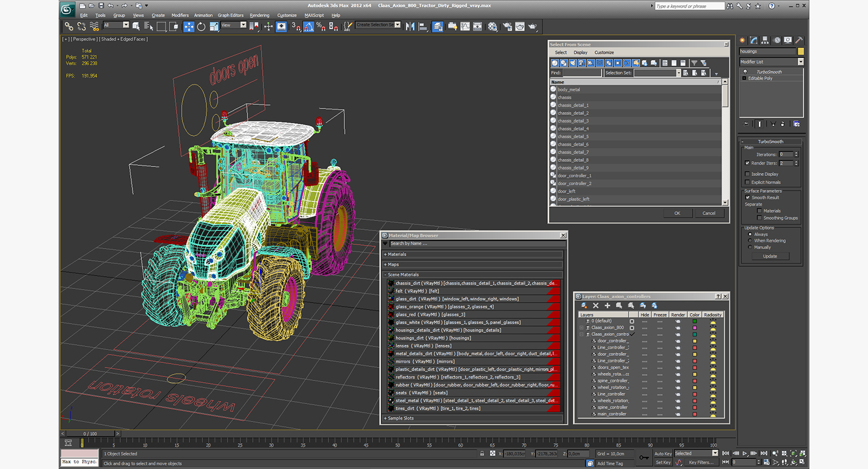The image size is (868, 469).
Task: Open the Key Filters dialog button
Action: (x=701, y=463)
